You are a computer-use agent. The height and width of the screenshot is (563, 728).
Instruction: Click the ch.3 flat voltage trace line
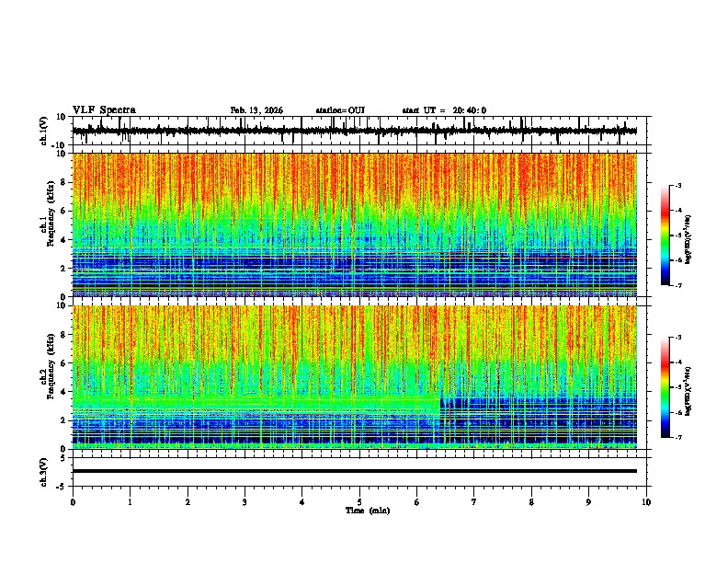coord(355,471)
